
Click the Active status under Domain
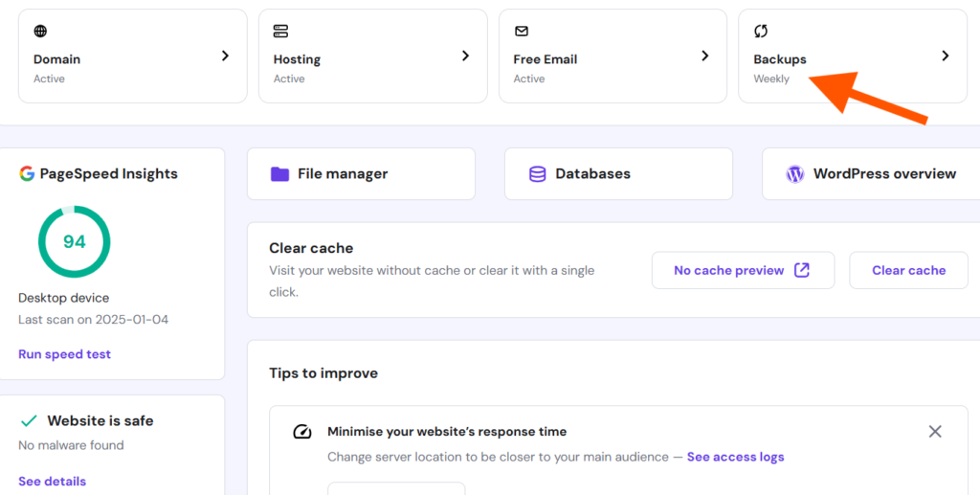point(50,79)
